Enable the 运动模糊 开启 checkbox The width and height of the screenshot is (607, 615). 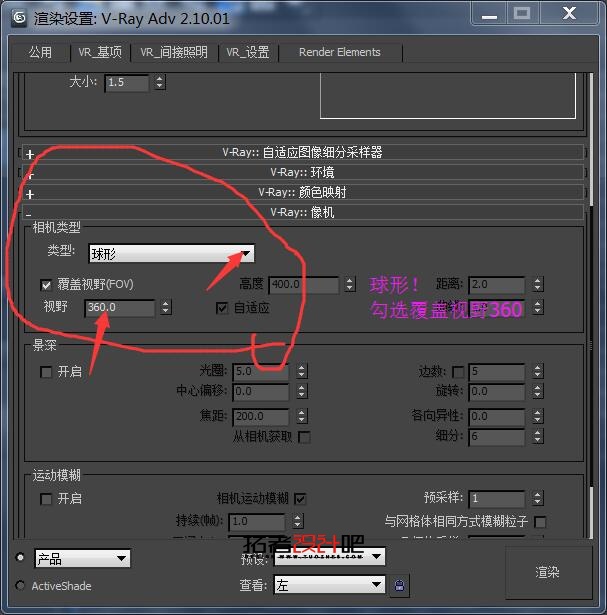tap(46, 499)
